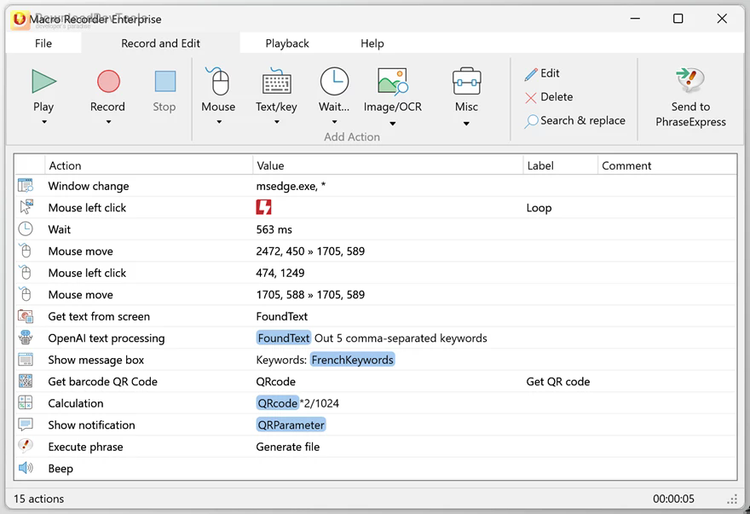The height and width of the screenshot is (514, 750).
Task: Select the 'Beep' action row text
Action: click(x=60, y=469)
